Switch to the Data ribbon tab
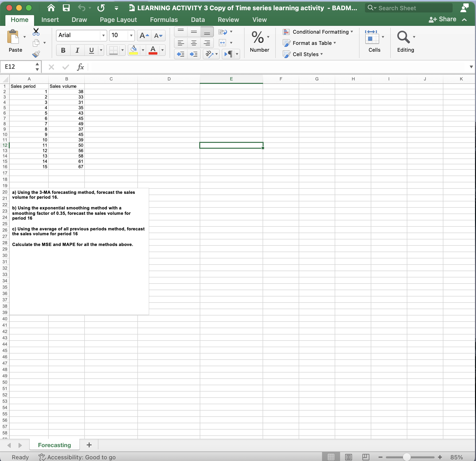This screenshot has height=461, width=476. pyautogui.click(x=198, y=20)
